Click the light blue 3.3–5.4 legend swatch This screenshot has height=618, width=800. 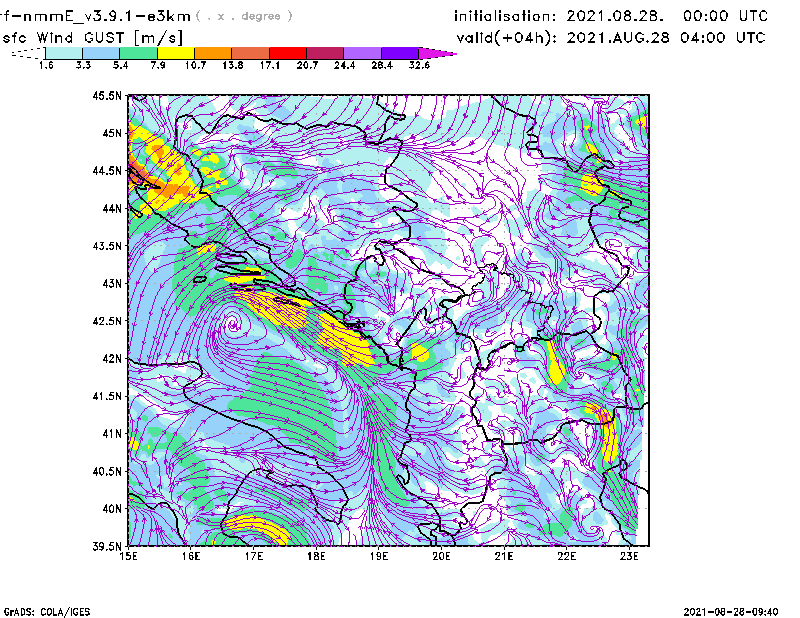point(101,53)
